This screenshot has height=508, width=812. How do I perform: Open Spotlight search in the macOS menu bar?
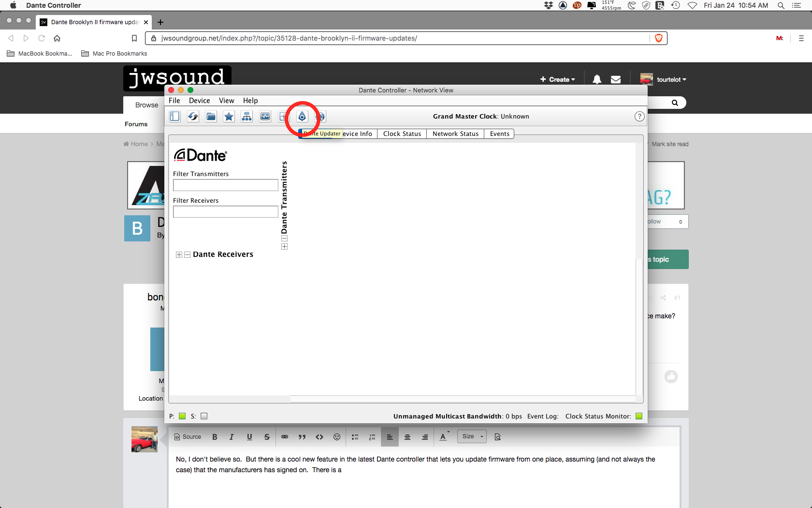781,5
